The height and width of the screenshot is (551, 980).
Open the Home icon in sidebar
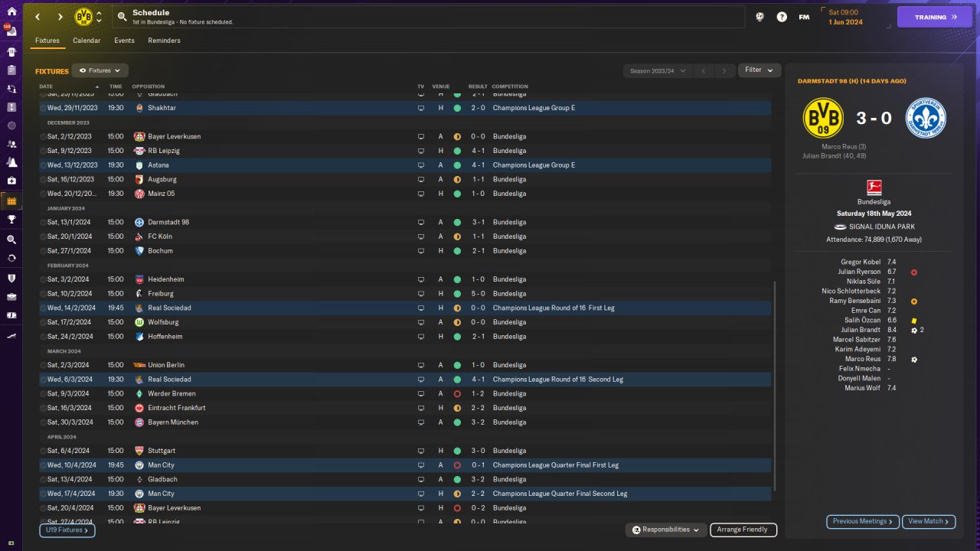point(11,11)
